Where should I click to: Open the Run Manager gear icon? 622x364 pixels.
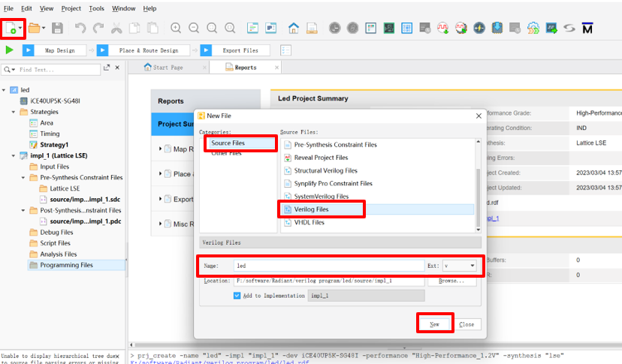[533, 29]
